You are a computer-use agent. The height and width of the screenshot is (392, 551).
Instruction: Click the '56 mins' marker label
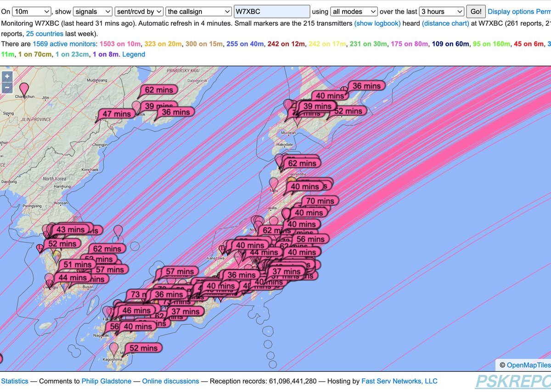[310, 239]
